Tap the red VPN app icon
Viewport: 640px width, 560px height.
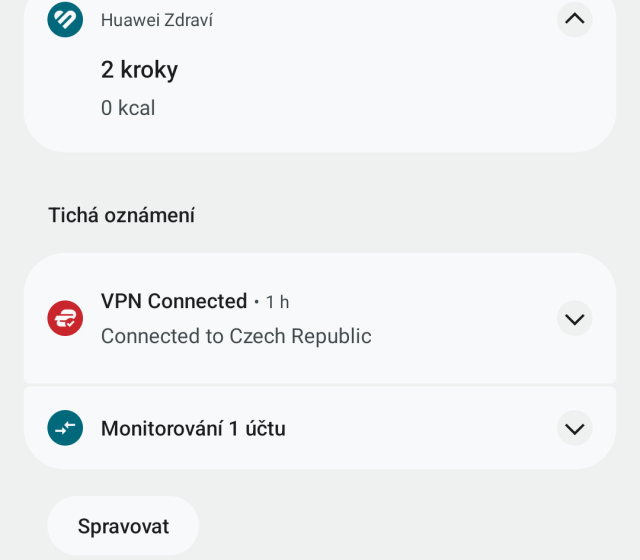(x=65, y=319)
